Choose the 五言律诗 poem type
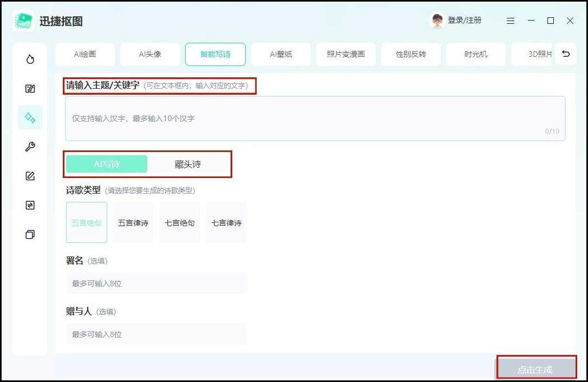This screenshot has height=382, width=588. coord(133,222)
